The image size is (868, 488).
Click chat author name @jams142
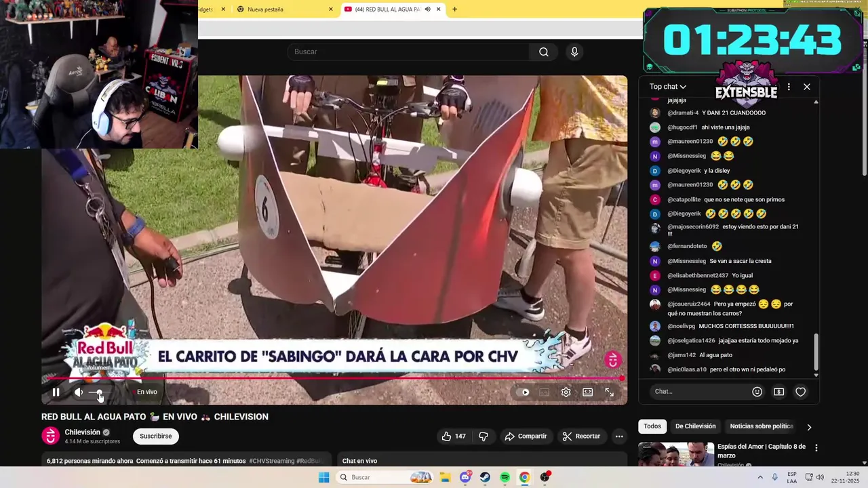pyautogui.click(x=682, y=355)
